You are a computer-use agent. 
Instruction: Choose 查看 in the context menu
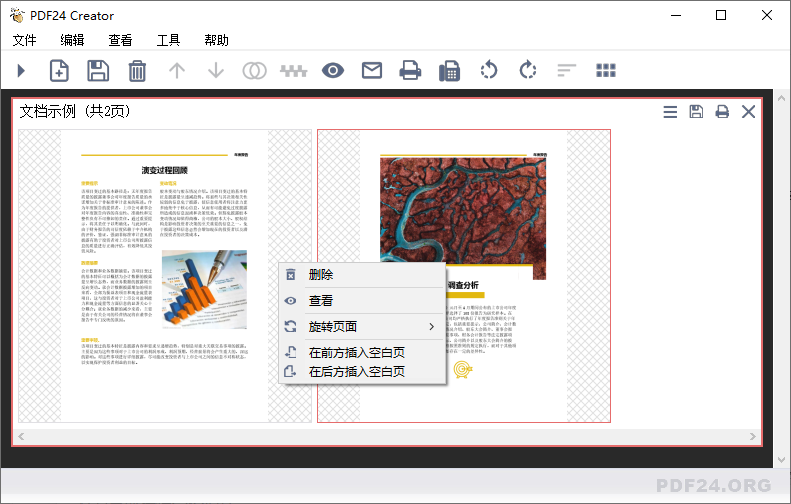pos(362,301)
